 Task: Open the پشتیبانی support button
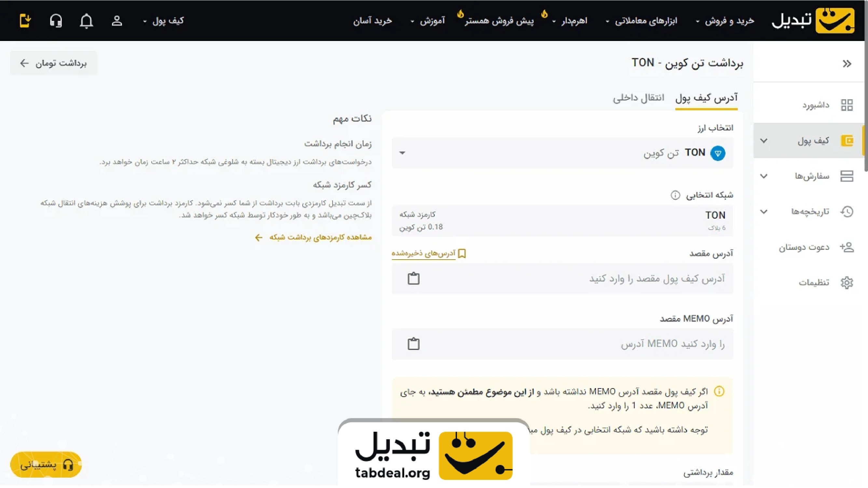click(x=46, y=465)
